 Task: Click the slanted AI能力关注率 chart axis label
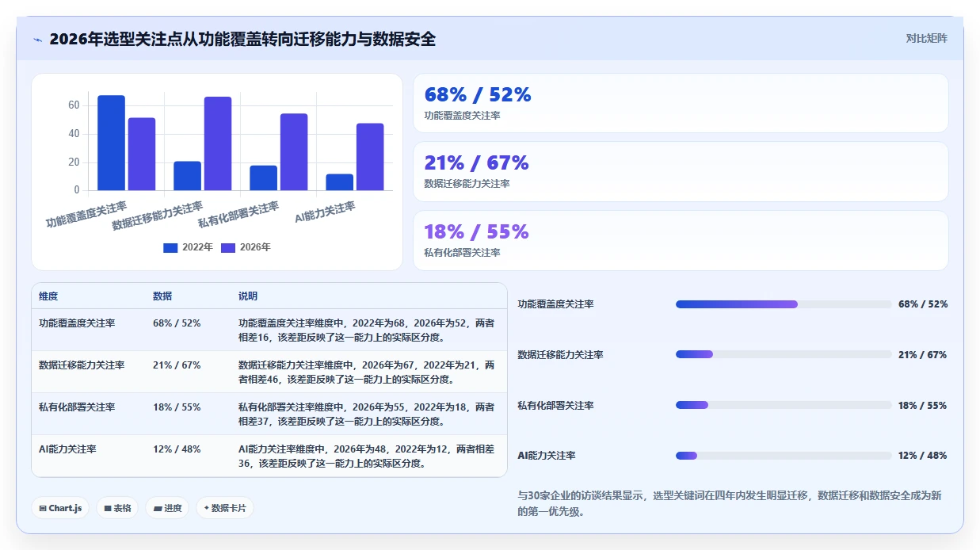tap(325, 212)
